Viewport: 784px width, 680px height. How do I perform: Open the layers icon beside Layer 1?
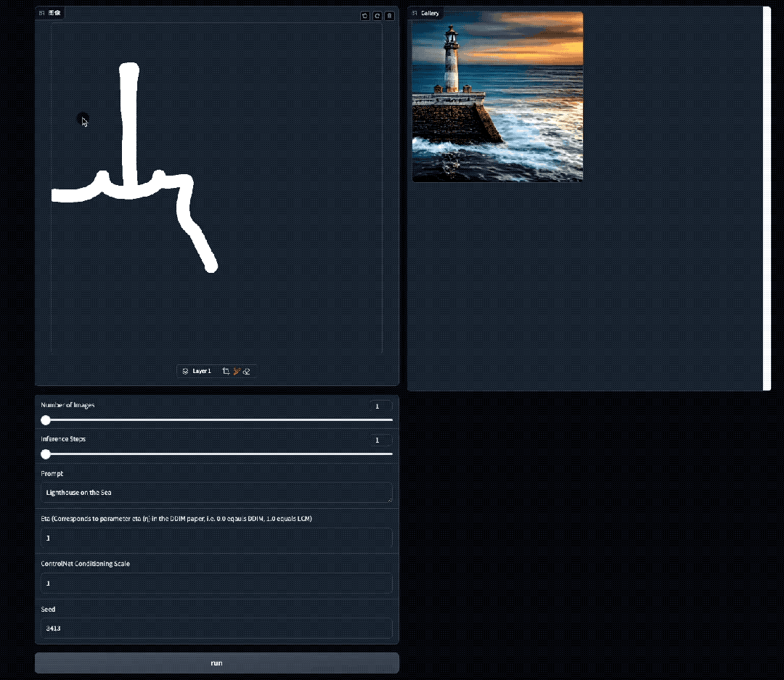[x=186, y=371]
